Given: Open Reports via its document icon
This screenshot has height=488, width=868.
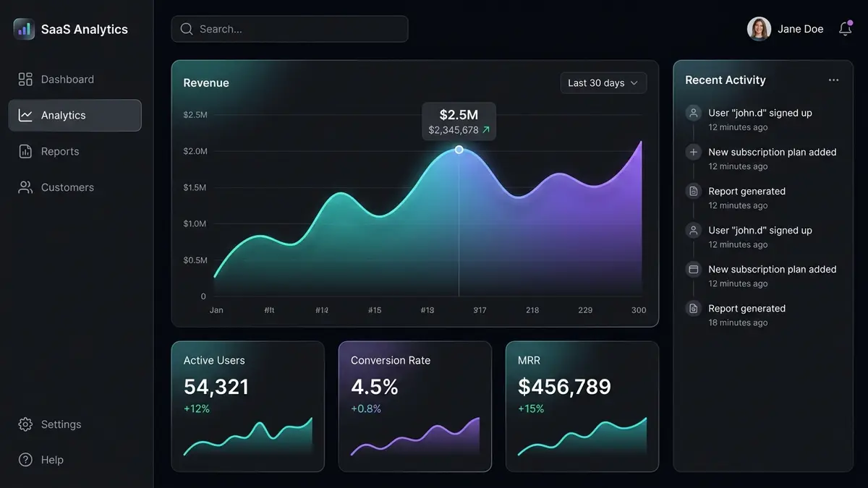Looking at the screenshot, I should pyautogui.click(x=25, y=151).
